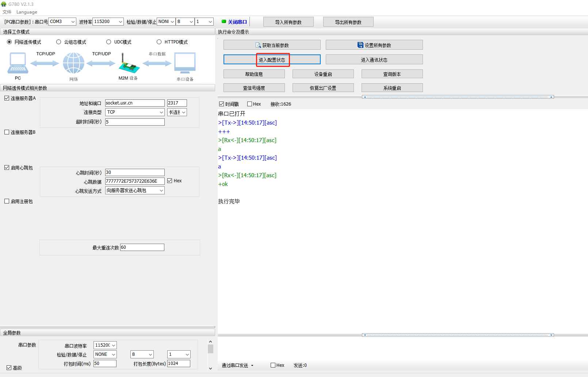
Task: Click the G780 app icon in title bar
Action: click(x=4, y=4)
